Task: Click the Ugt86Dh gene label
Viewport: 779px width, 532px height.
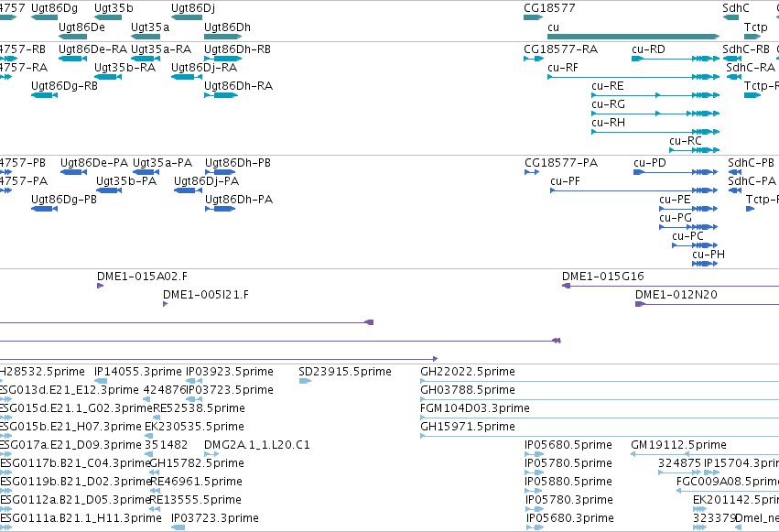Action: coord(228,27)
